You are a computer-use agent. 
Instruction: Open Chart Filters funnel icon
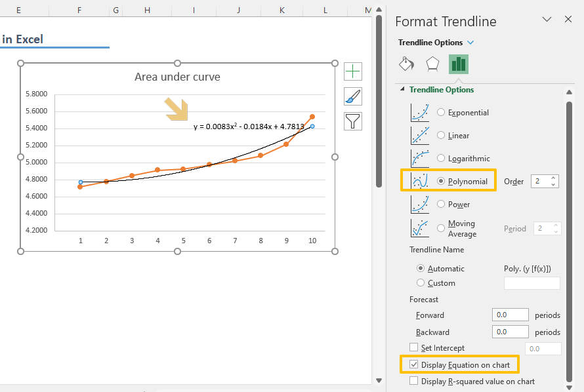point(353,121)
